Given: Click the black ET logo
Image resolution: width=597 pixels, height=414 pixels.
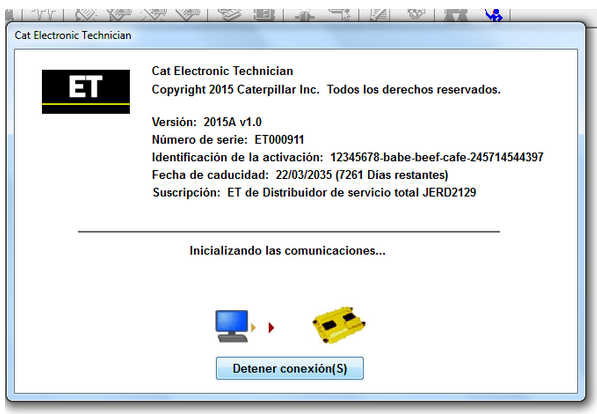Looking at the screenshot, I should (86, 91).
